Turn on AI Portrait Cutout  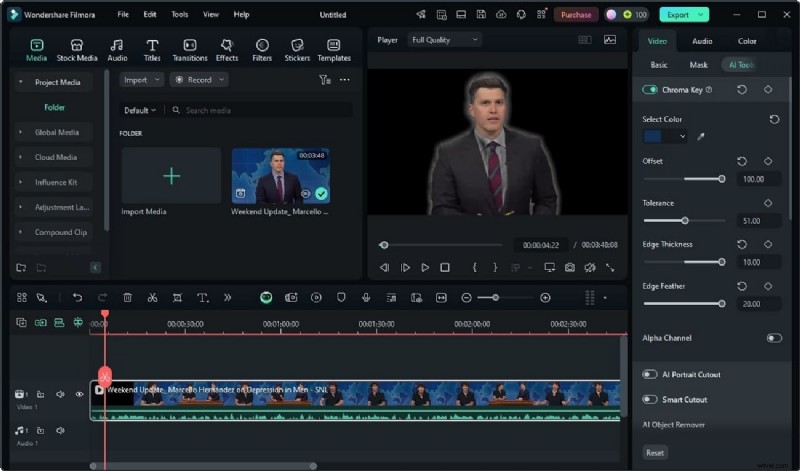(650, 375)
